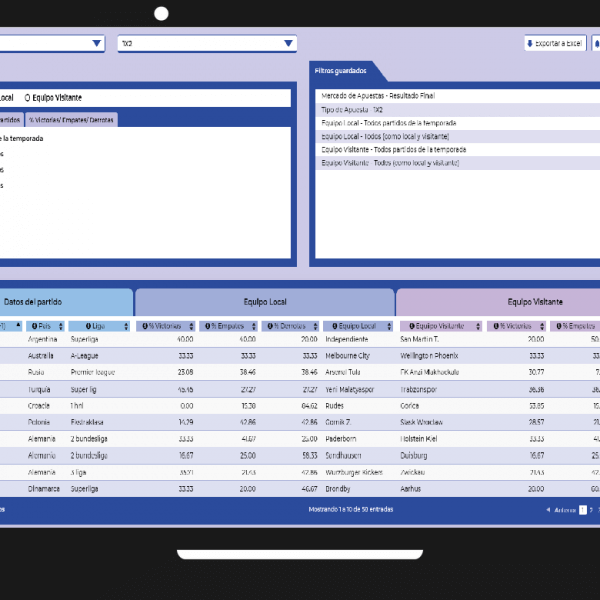
Task: Click info icon beside Equipo Visitante column header
Action: pos(407,326)
